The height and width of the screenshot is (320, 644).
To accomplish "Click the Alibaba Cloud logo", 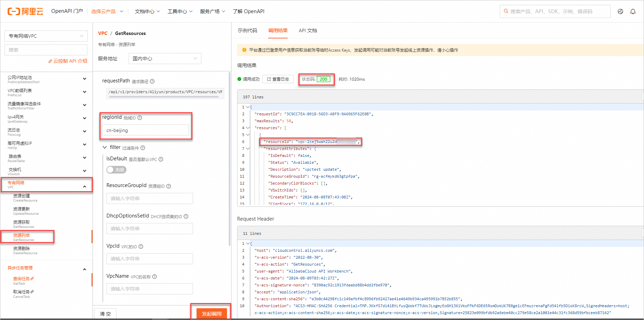I will pyautogui.click(x=25, y=11).
